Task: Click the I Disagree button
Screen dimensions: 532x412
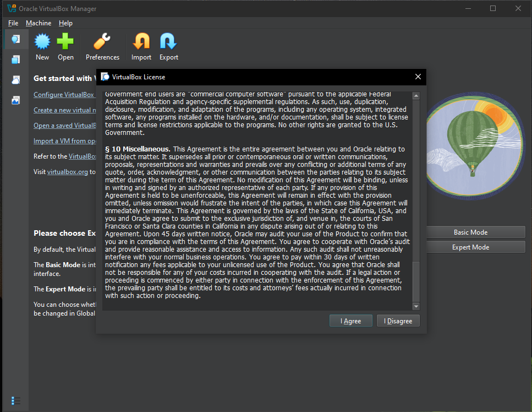Action: tap(398, 321)
